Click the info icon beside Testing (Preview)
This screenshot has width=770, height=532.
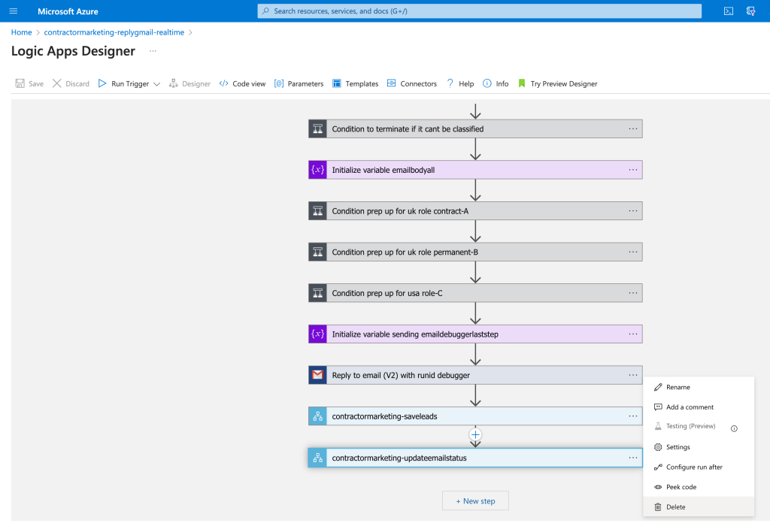734,429
